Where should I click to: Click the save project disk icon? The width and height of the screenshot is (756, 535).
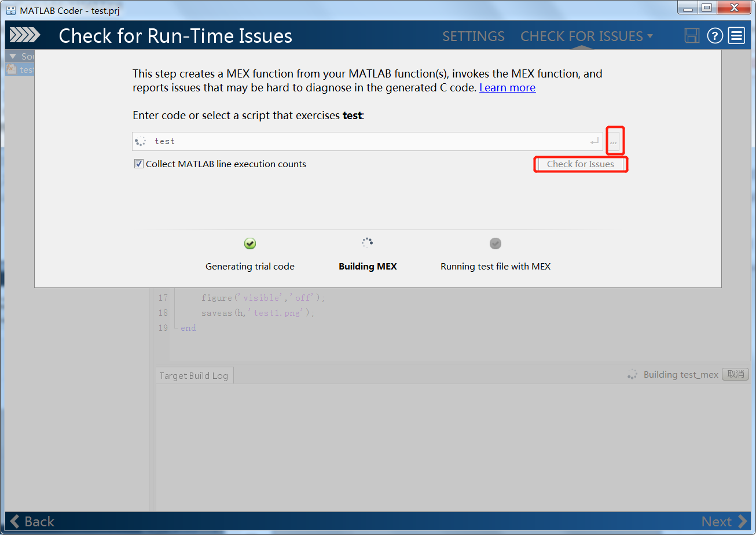[x=692, y=36]
